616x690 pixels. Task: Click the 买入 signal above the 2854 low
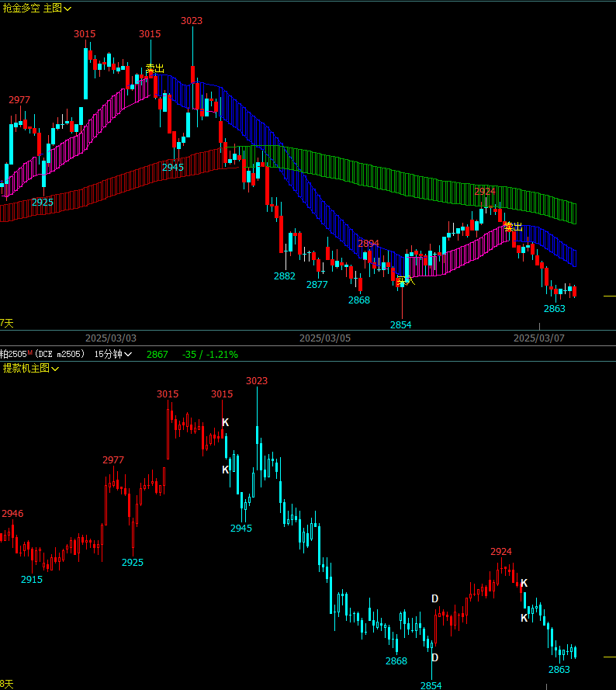pyautogui.click(x=406, y=280)
